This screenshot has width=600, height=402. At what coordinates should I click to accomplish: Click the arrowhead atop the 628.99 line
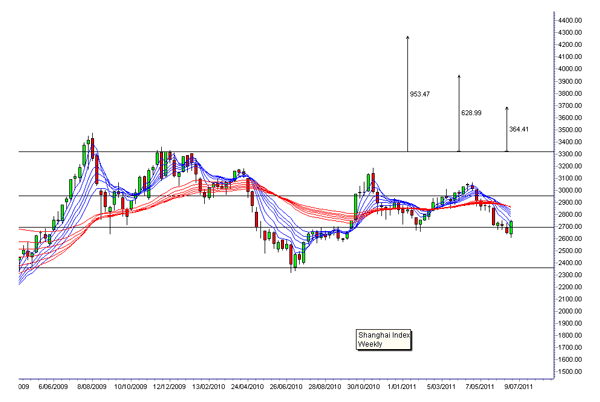tap(459, 76)
